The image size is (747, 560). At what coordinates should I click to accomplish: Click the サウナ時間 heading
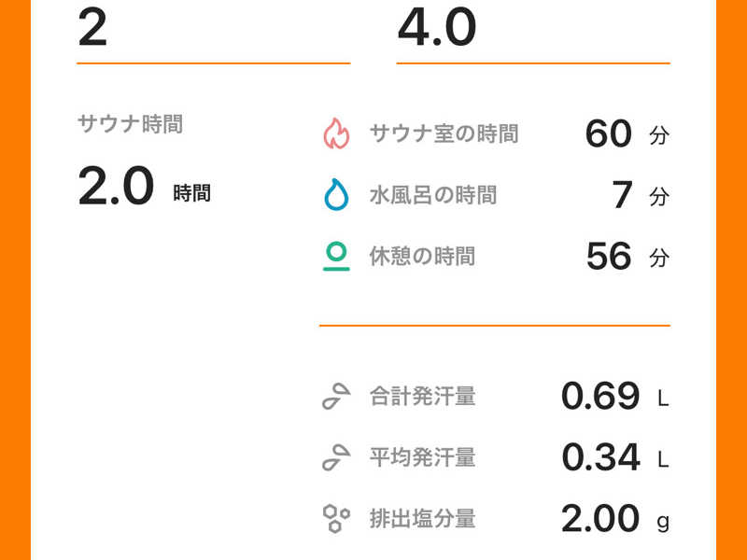(130, 124)
